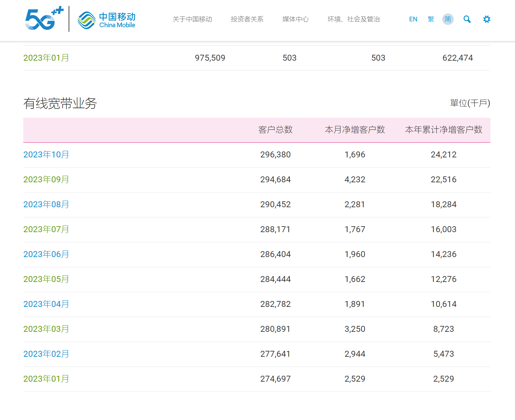Open 2023年04月 broadband report link
The width and height of the screenshot is (515, 420).
46,304
